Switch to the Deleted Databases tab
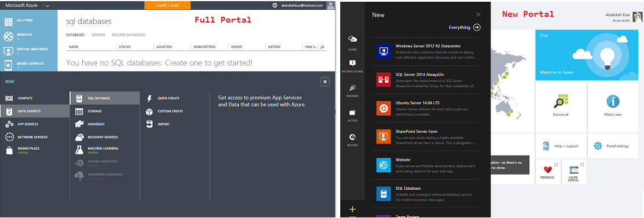The width and height of the screenshot is (644, 218). (x=128, y=35)
